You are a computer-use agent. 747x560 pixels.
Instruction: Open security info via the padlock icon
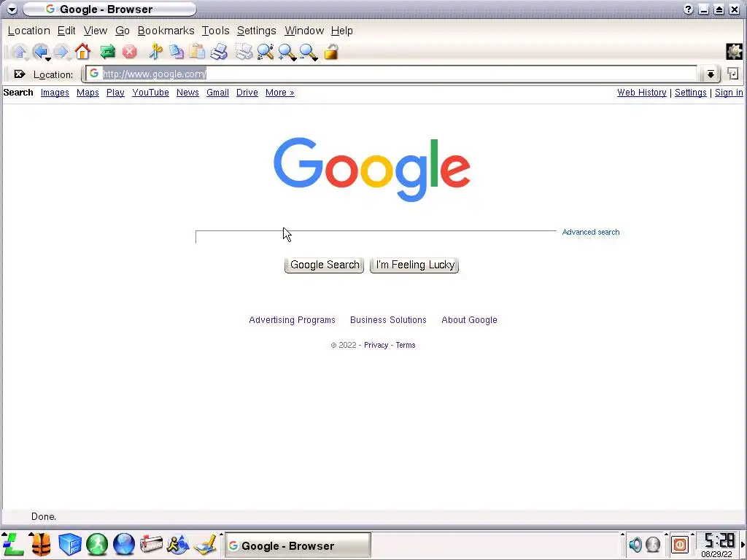[x=331, y=52]
